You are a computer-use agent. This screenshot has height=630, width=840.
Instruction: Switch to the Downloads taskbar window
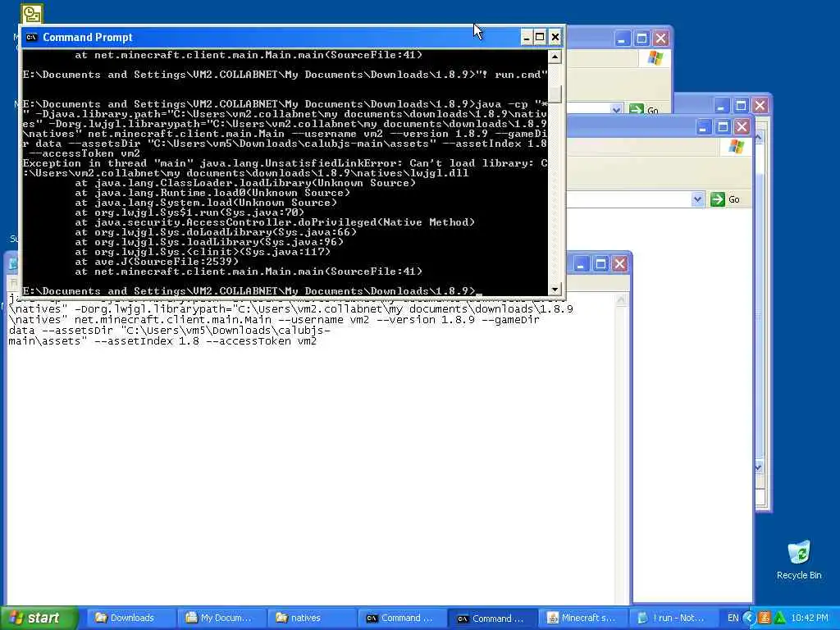(x=130, y=618)
